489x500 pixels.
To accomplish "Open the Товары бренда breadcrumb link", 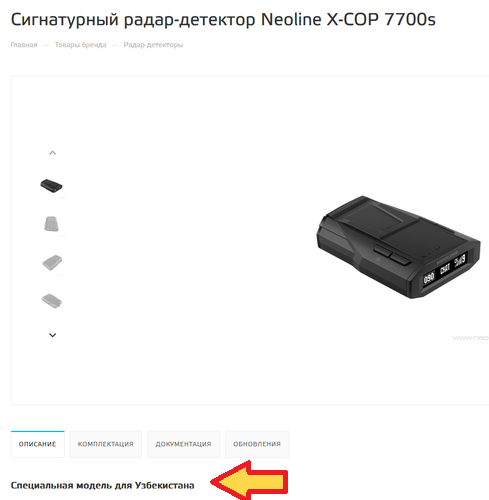I will pos(80,45).
